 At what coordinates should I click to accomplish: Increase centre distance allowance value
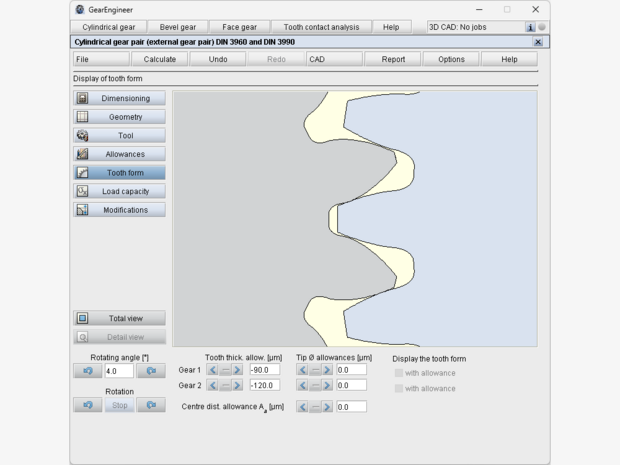click(327, 407)
